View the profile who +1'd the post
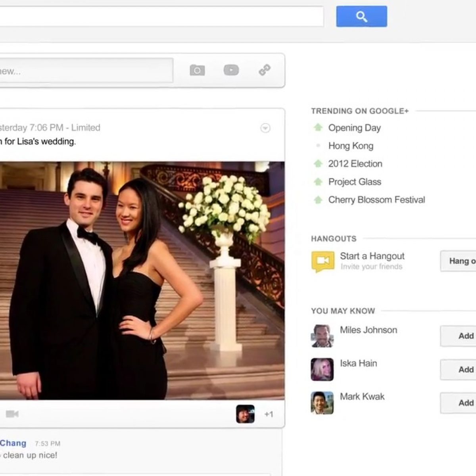 [245, 414]
